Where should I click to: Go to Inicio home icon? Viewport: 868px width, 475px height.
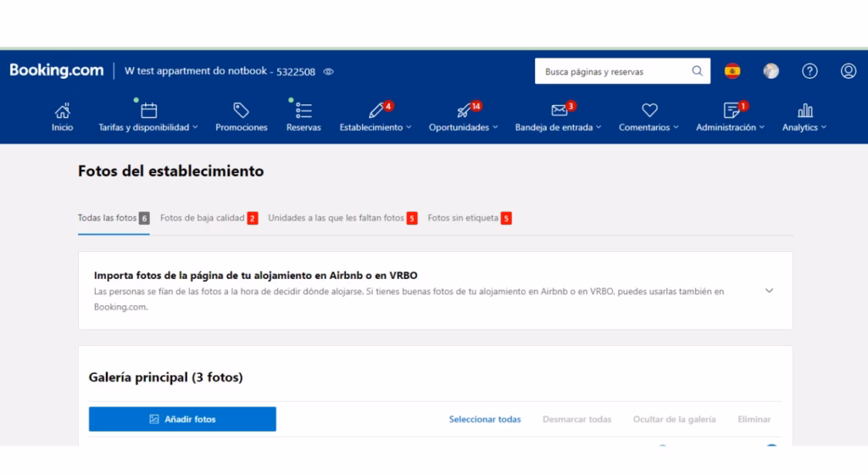[62, 117]
